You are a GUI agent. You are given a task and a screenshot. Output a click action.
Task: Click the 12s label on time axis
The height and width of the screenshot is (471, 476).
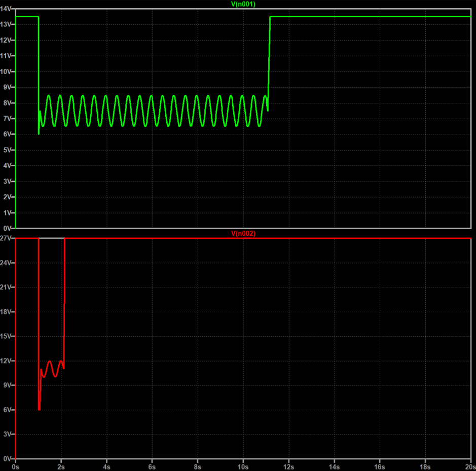click(289, 467)
